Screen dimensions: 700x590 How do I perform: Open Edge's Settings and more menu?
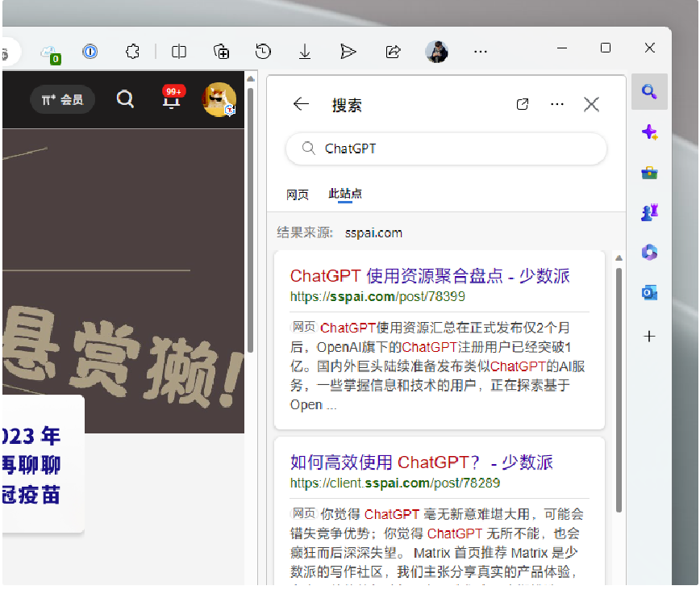pyautogui.click(x=481, y=51)
